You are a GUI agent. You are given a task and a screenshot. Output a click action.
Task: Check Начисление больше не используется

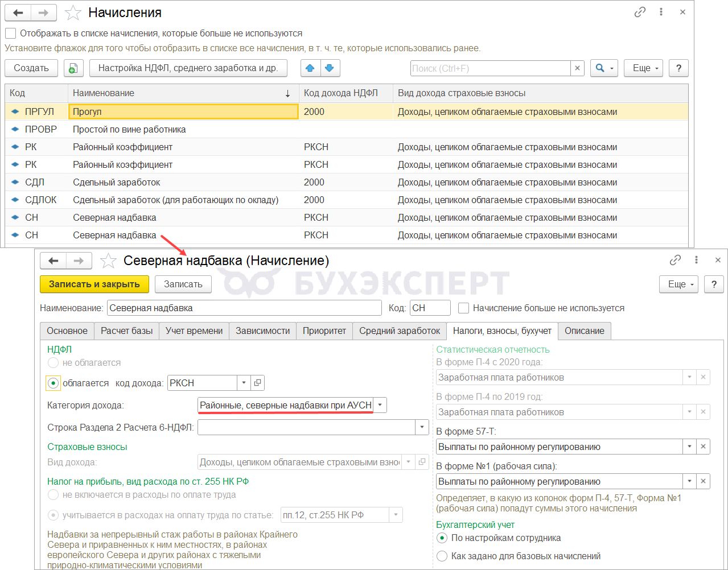pos(464,308)
